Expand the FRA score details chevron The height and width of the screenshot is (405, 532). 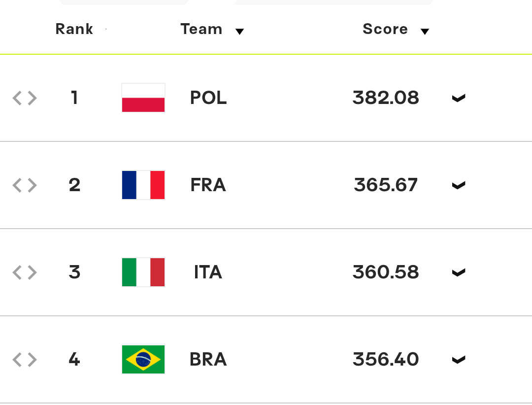pyautogui.click(x=459, y=185)
